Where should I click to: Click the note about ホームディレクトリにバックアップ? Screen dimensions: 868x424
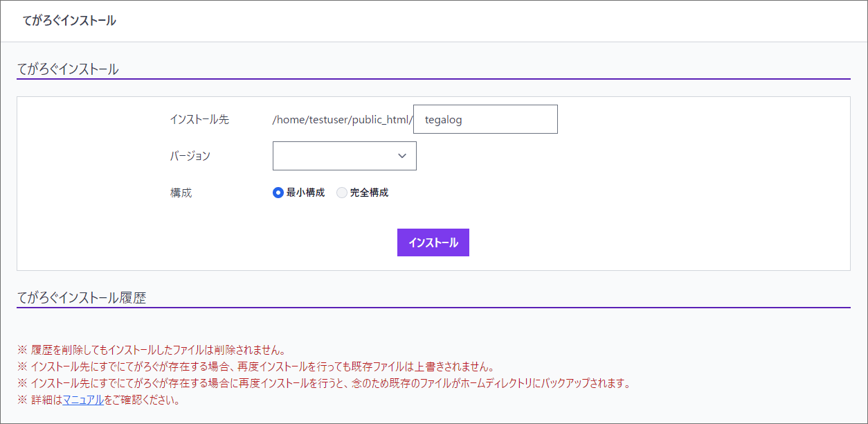coord(324,383)
